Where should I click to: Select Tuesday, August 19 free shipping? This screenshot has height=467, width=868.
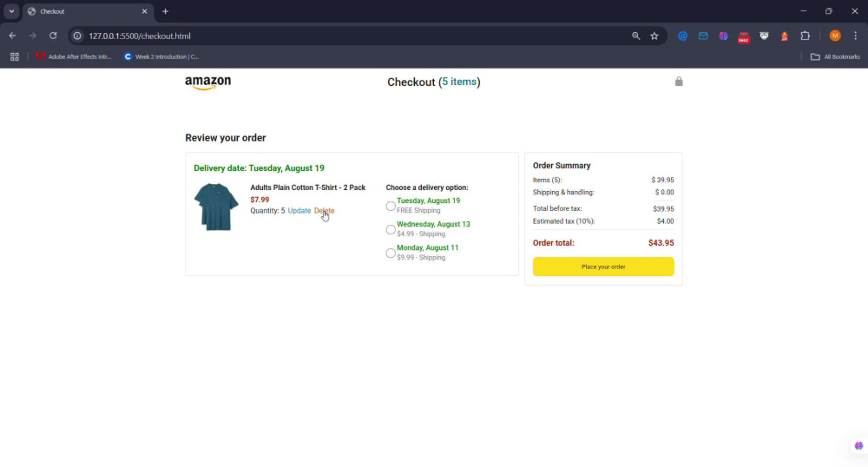pyautogui.click(x=391, y=206)
